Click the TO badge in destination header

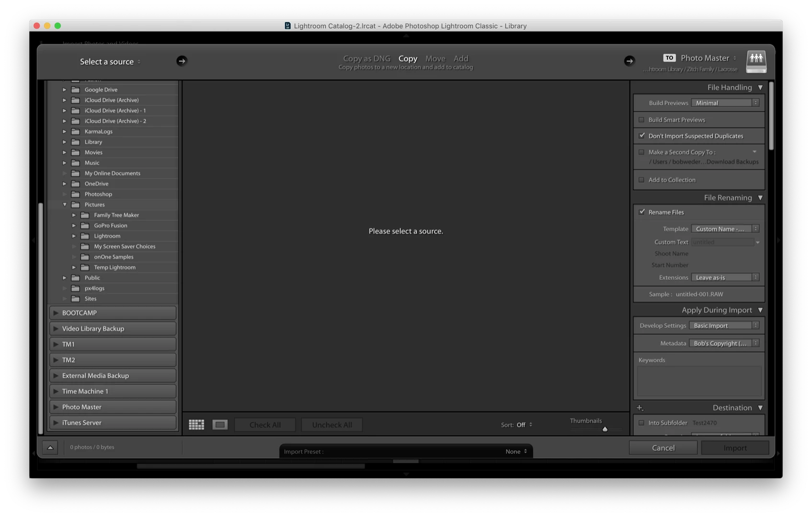pyautogui.click(x=669, y=58)
